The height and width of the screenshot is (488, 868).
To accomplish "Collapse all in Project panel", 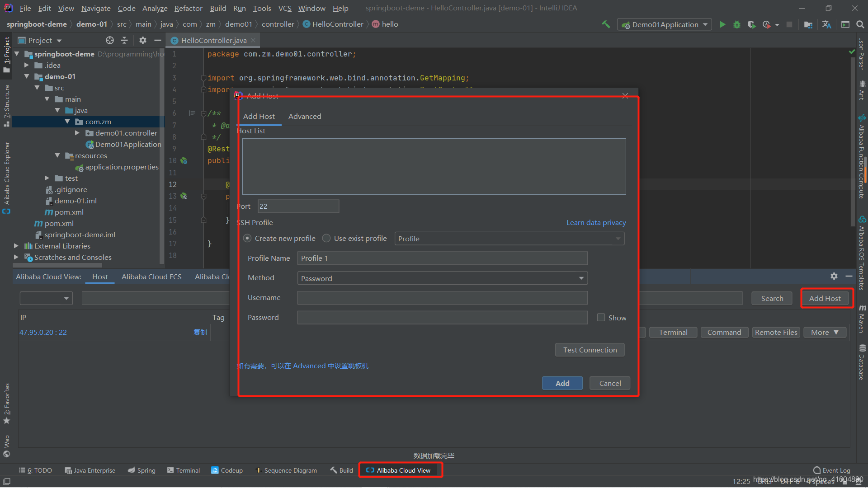I will click(x=124, y=40).
